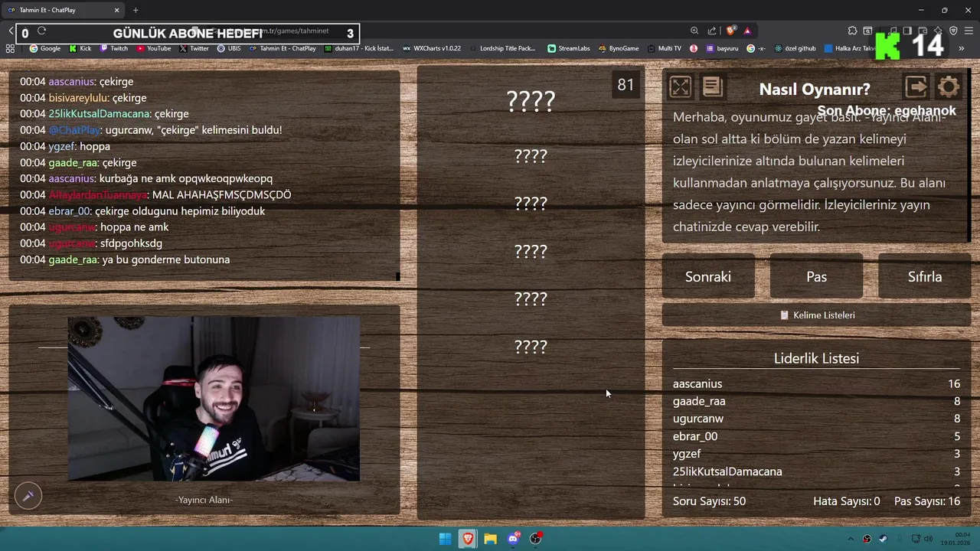Click the Sonraki button
The height and width of the screenshot is (551, 980).
click(708, 276)
